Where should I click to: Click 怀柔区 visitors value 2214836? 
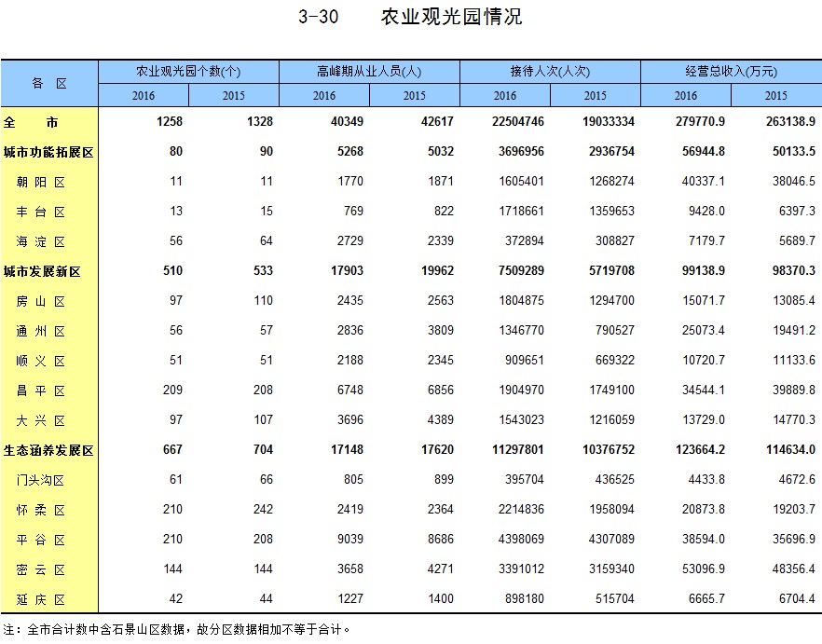[521, 510]
